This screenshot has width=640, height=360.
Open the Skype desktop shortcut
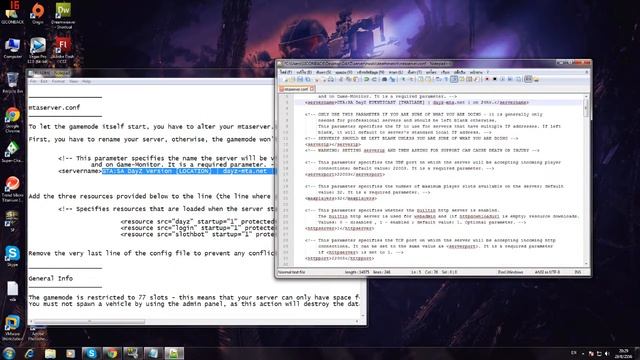click(x=12, y=256)
